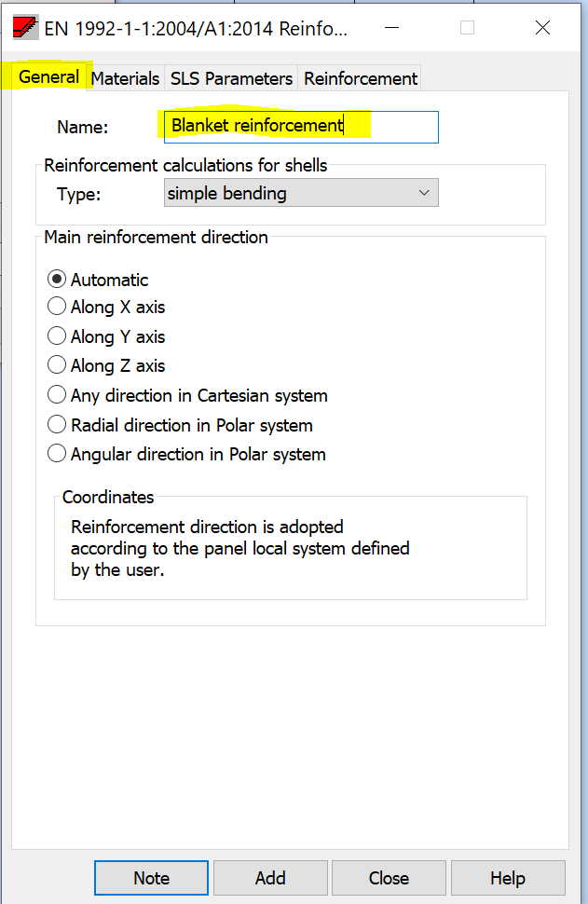588x904 pixels.
Task: Open Help for this dialog
Action: click(508, 878)
